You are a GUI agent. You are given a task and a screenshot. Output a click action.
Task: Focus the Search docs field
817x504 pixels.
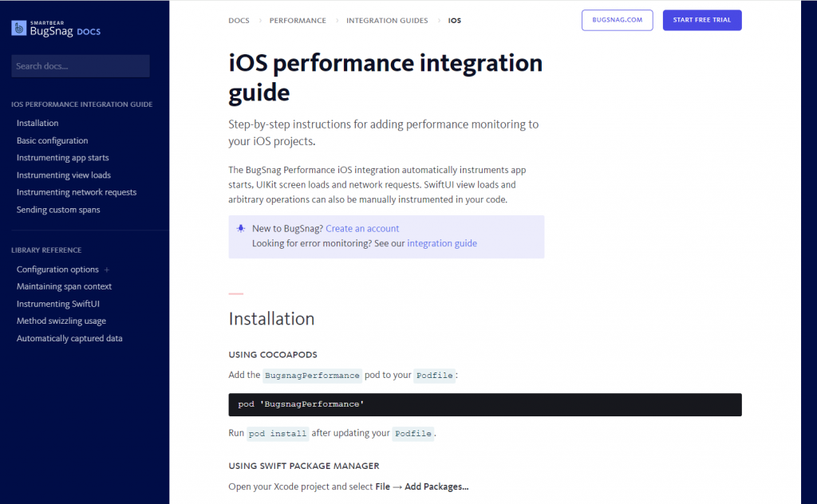[81, 66]
